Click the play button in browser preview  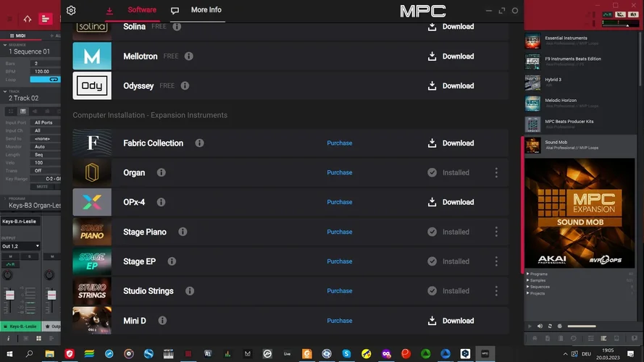pyautogui.click(x=530, y=327)
